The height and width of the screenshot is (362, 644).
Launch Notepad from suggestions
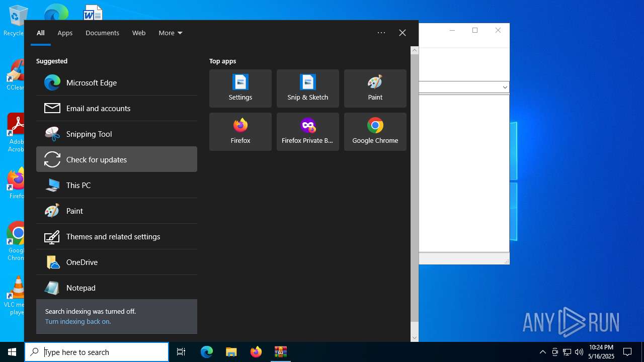click(x=117, y=288)
